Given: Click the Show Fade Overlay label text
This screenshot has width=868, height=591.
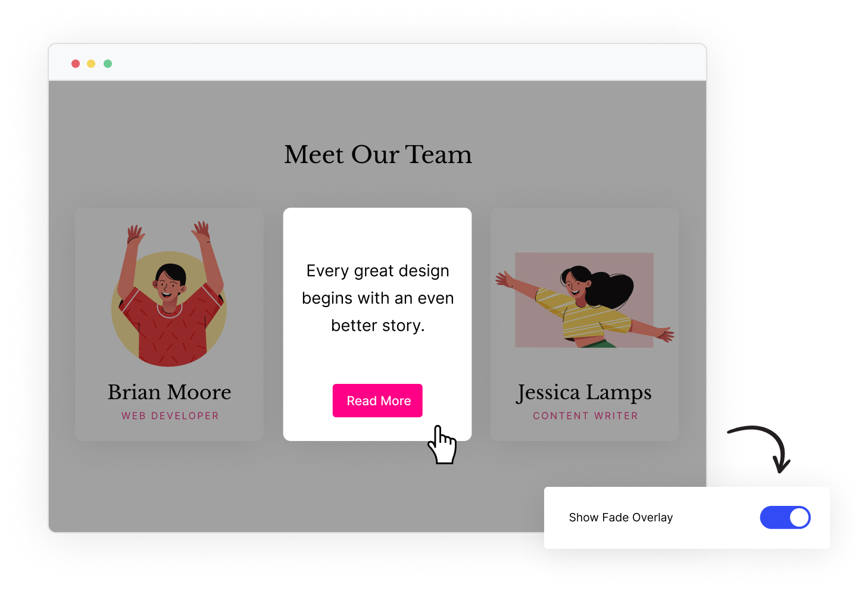Looking at the screenshot, I should 621,518.
